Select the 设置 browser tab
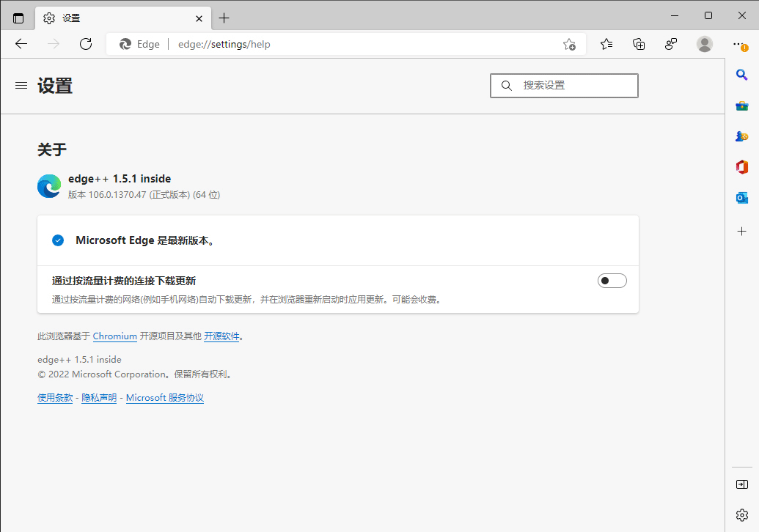759x532 pixels. pyautogui.click(x=123, y=18)
